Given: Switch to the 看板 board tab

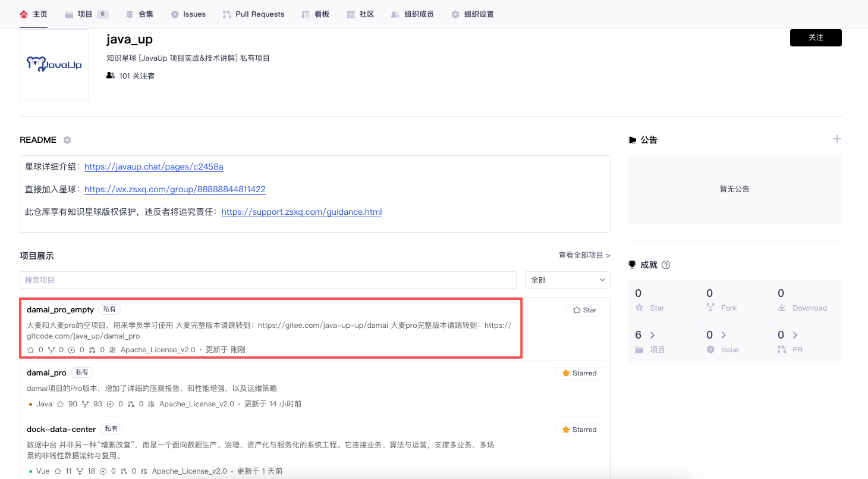Looking at the screenshot, I should [315, 14].
